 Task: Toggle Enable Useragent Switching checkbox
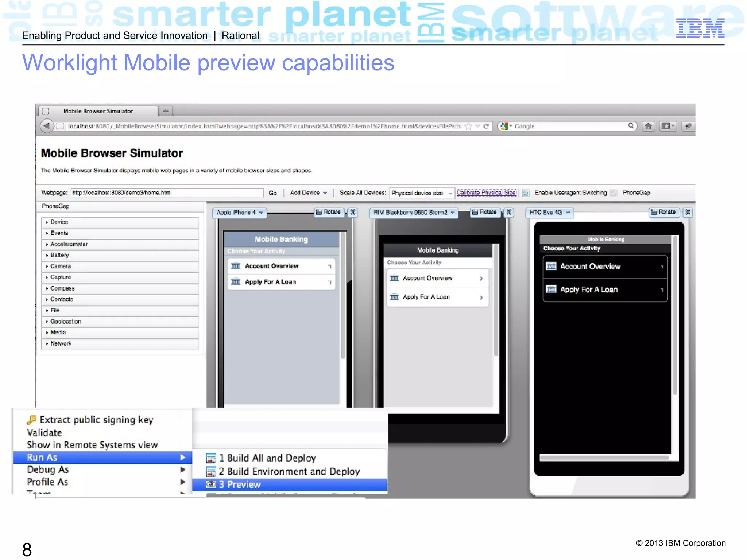[x=526, y=193]
